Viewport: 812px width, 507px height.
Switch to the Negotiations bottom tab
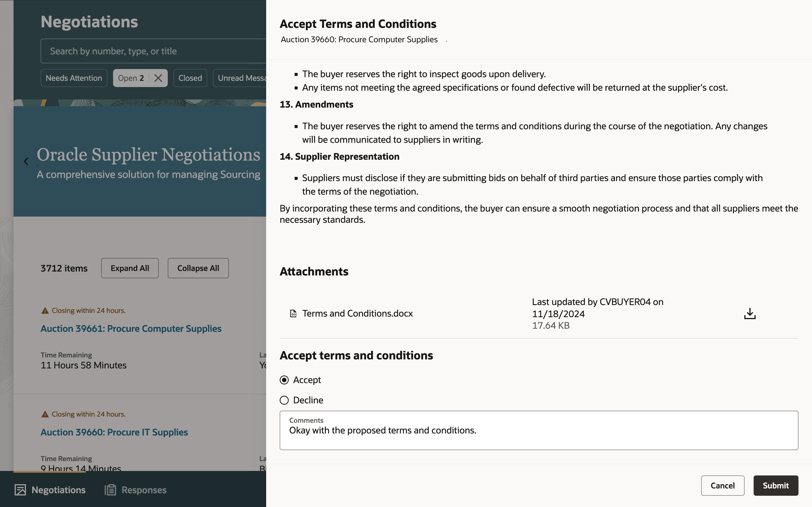pos(58,490)
